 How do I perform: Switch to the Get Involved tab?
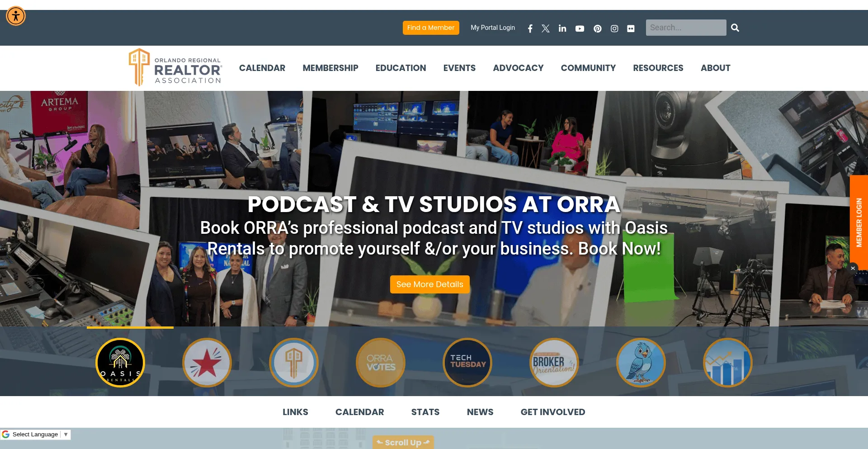553,412
